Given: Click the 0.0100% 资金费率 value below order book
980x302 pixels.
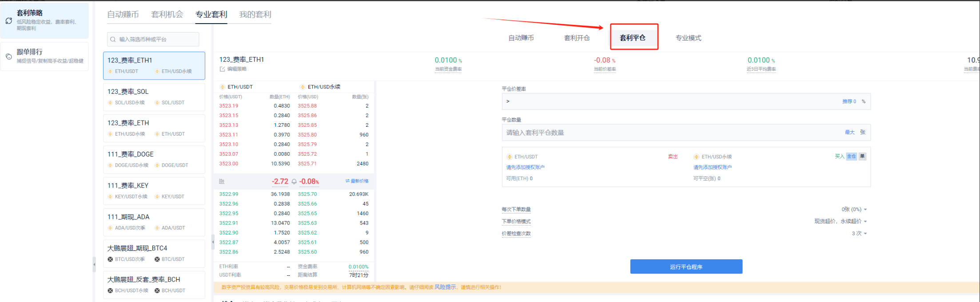Looking at the screenshot, I should (359, 266).
